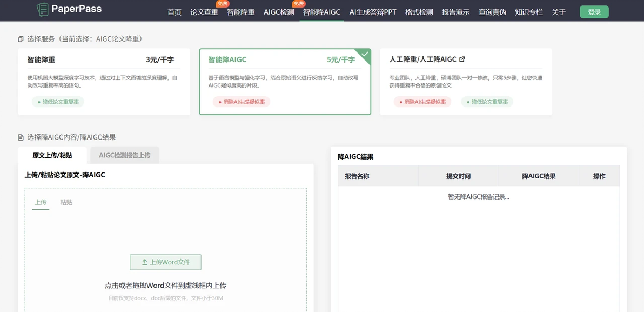
Task: Click the copy icon before 选择服务
Action: 21,39
